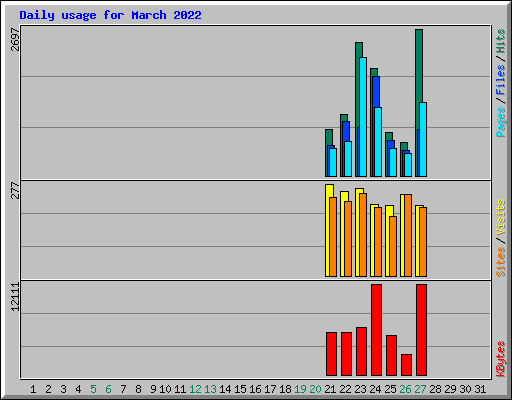Screen dimensions: 512x400
Task: Click day label 15 on the x-axis
Action: [x=240, y=389]
